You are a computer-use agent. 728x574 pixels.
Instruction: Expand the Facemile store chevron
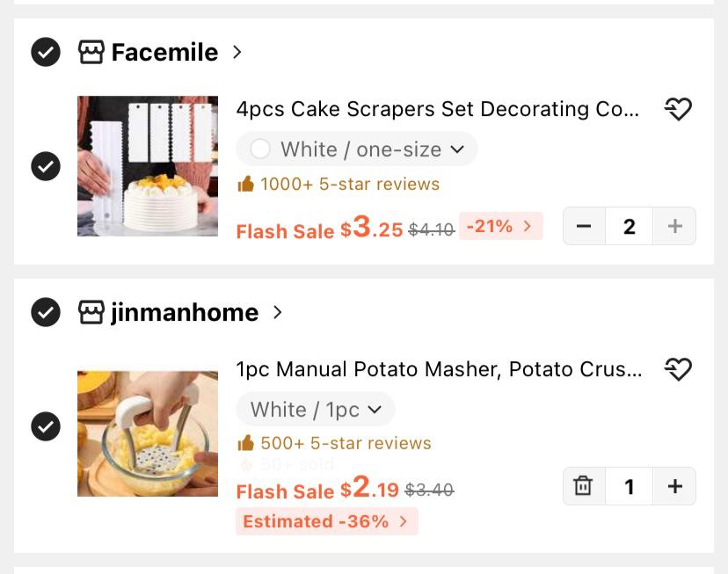(237, 52)
